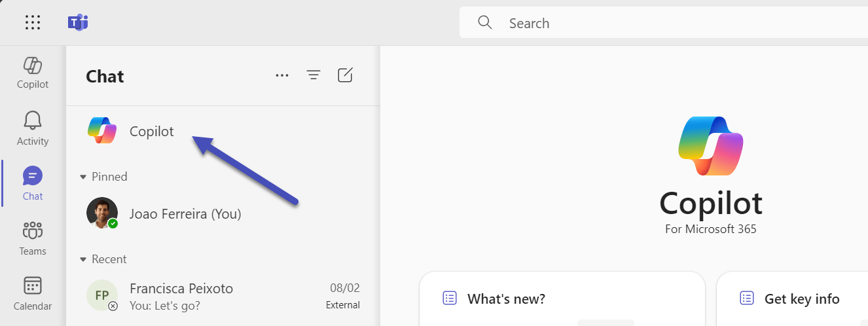Image resolution: width=868 pixels, height=326 pixels.
Task: Click the Get key info card
Action: 792,299
